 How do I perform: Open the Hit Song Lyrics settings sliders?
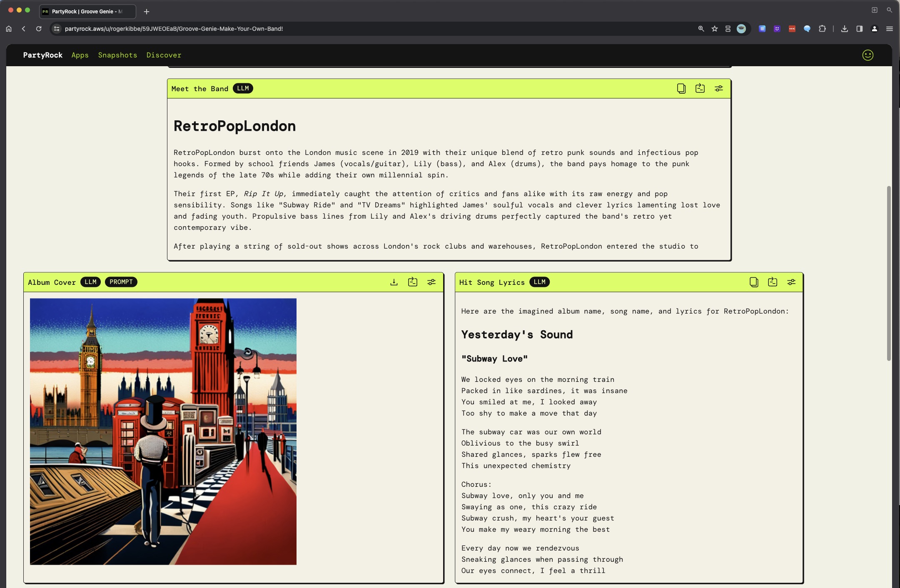point(791,282)
